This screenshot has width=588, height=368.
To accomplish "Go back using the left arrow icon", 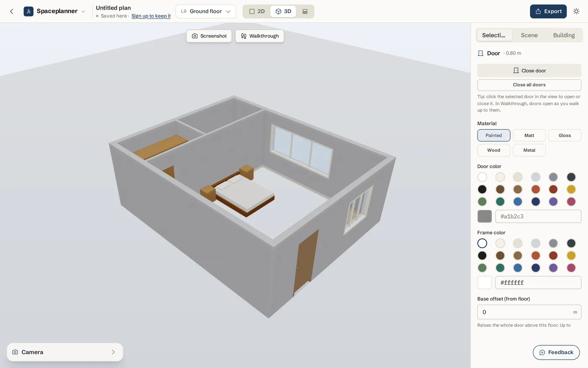I will (x=12, y=11).
